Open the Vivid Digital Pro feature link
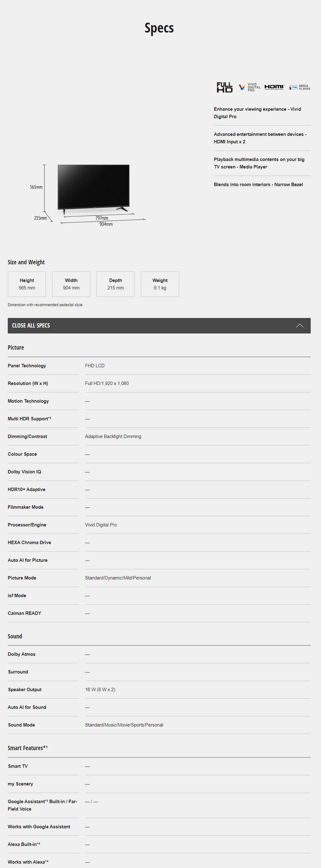321x868 pixels. 257,113
